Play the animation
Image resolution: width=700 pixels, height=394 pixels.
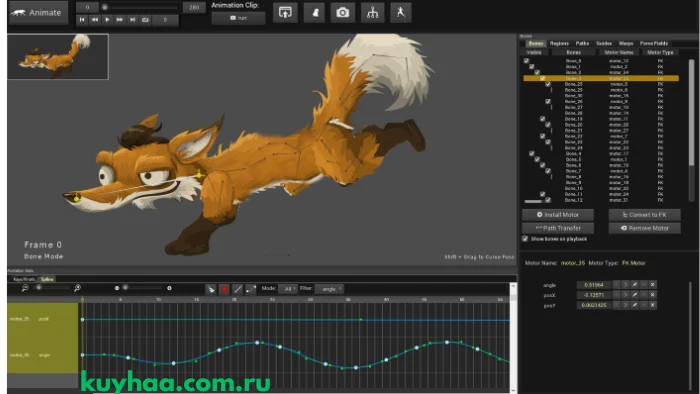107,20
